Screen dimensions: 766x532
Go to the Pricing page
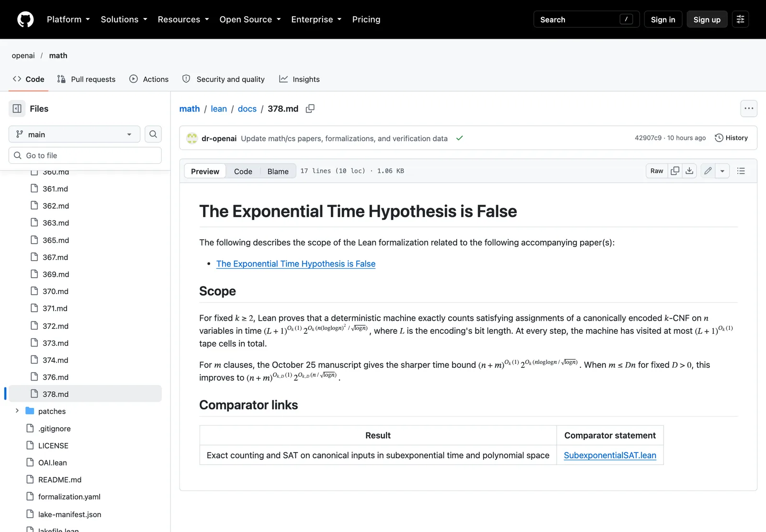366,20
